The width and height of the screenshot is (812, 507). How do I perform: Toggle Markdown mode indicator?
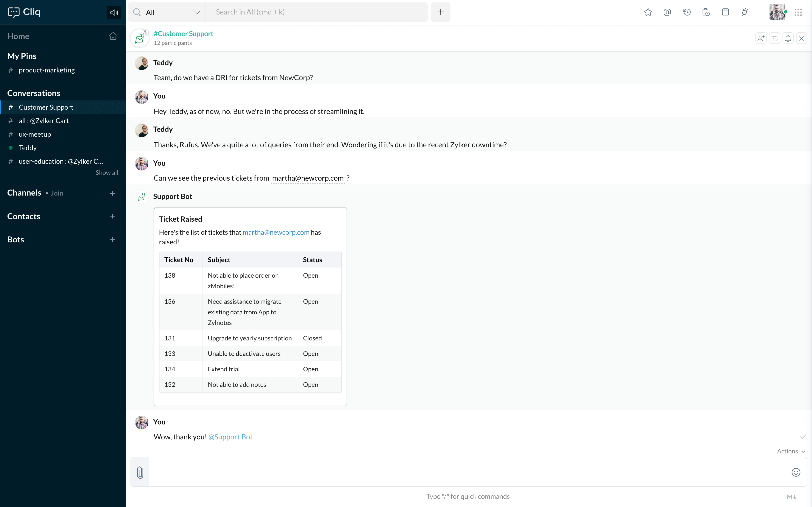click(x=791, y=497)
